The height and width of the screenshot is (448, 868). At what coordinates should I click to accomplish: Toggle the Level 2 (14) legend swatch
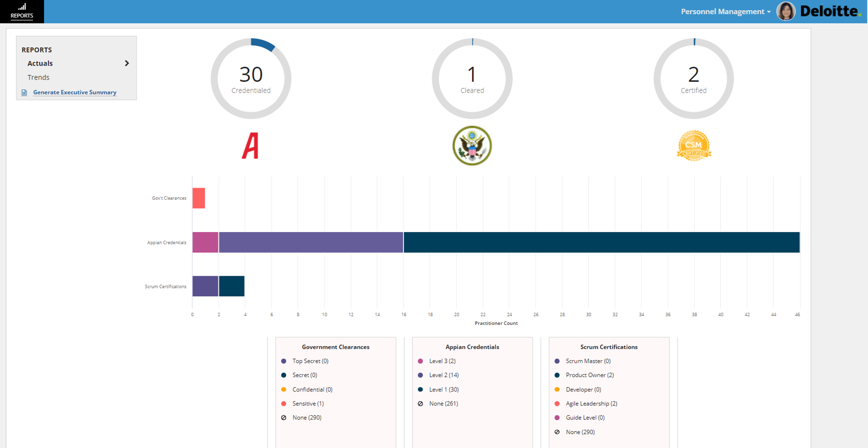click(420, 375)
